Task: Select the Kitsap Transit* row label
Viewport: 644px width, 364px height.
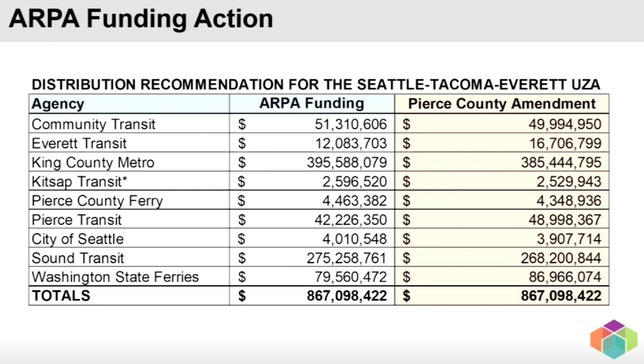Action: click(80, 182)
